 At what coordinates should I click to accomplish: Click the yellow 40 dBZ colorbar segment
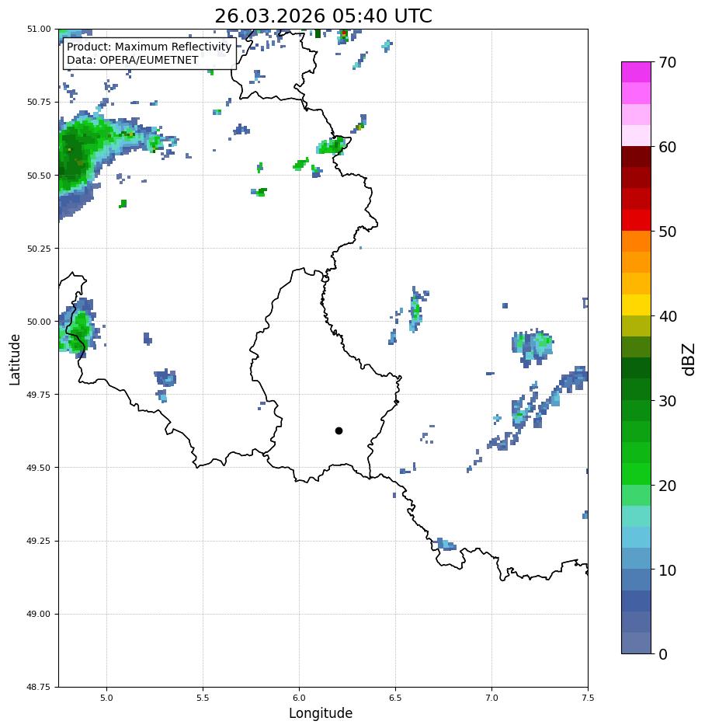tap(637, 305)
